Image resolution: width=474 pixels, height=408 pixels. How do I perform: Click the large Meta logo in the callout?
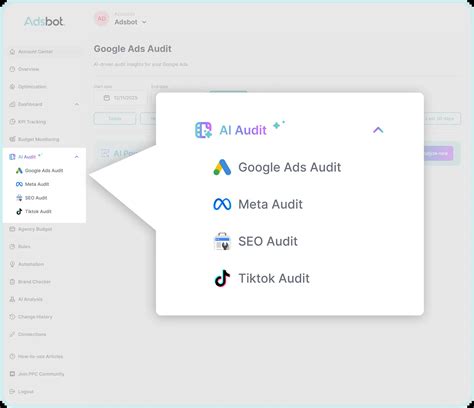click(222, 204)
